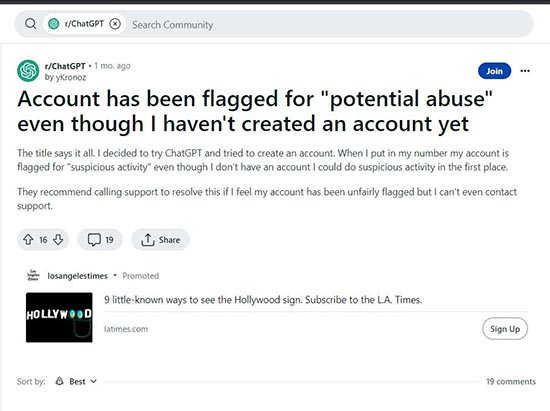Click Sign Up on the L.A. Times ad
Viewport: 550px width, 411px height.
coord(505,329)
